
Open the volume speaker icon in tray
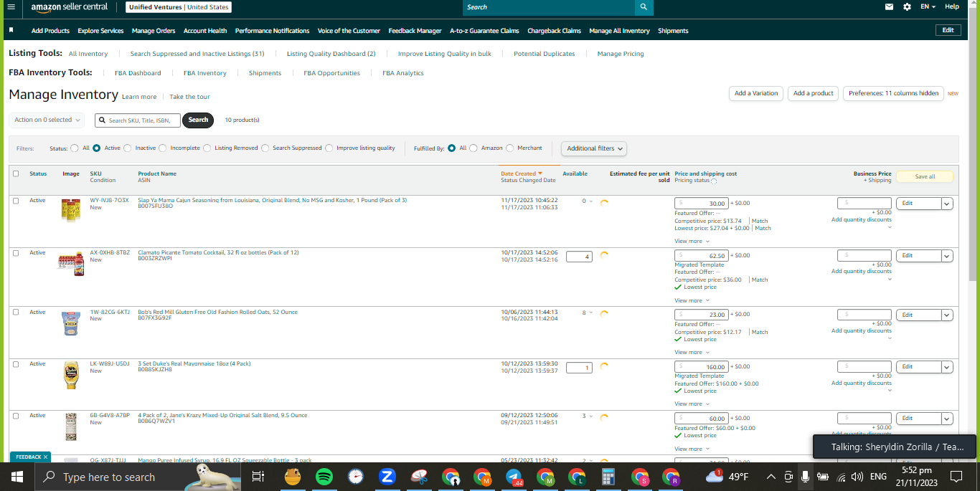[x=857, y=477]
